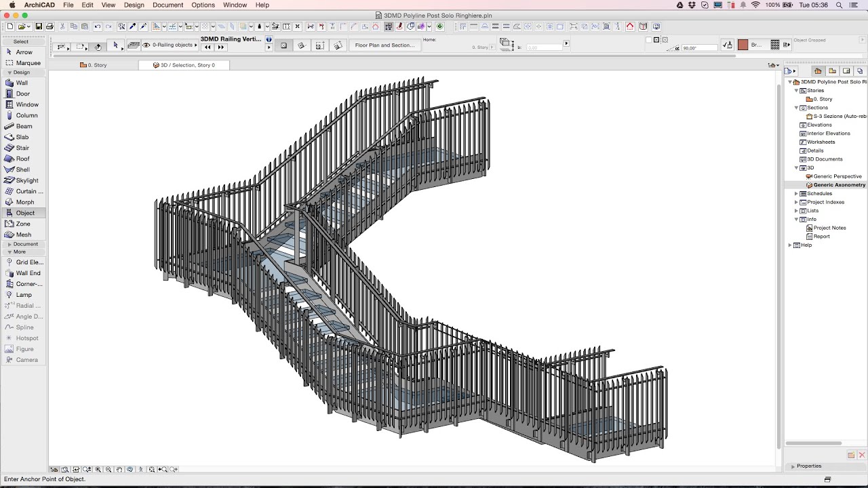
Task: Open macOS Spotlight search icon
Action: tap(839, 5)
